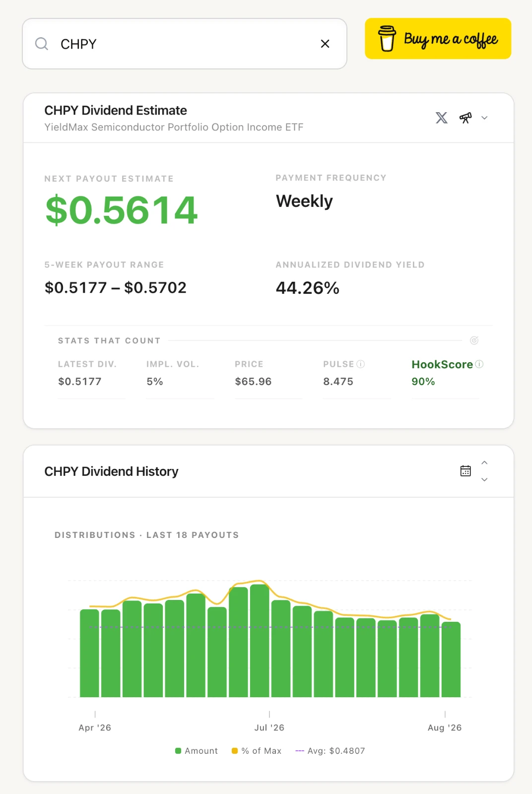Click the tallest bar in the distributions chart
Screen dimensions: 532x794
click(260, 641)
